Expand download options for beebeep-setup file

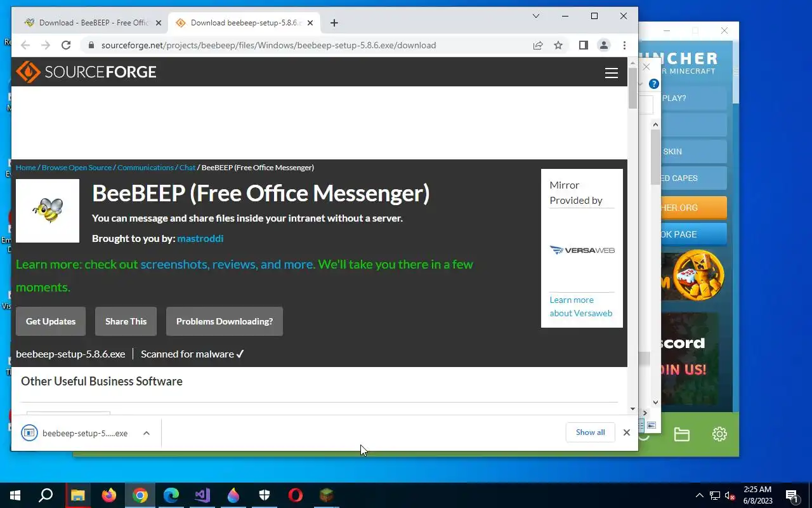click(x=147, y=433)
